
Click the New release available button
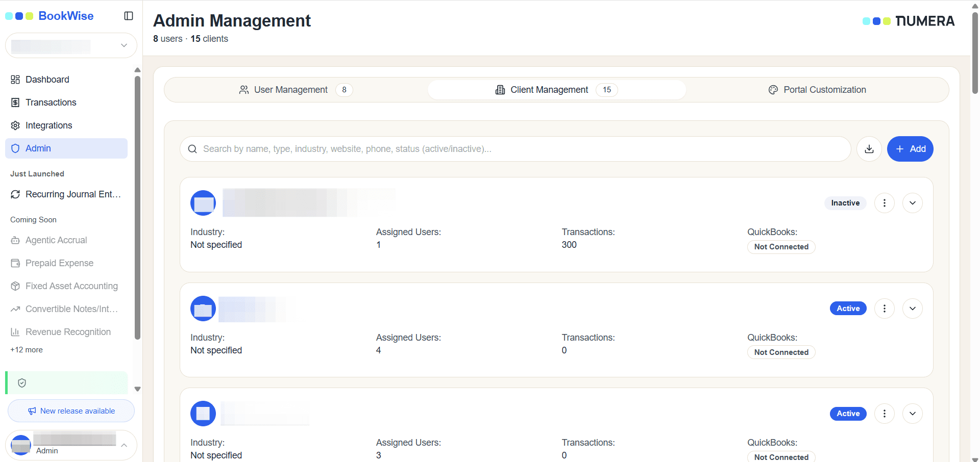click(71, 411)
